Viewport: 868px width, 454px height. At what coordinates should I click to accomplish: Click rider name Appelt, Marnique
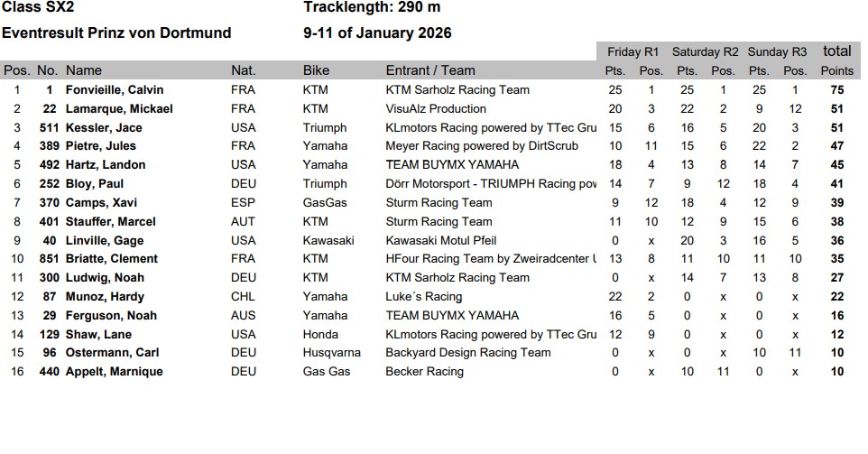(115, 372)
